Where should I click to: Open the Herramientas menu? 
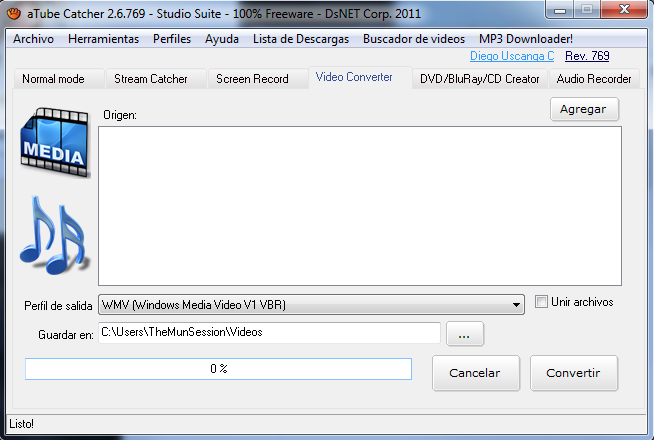tap(103, 39)
